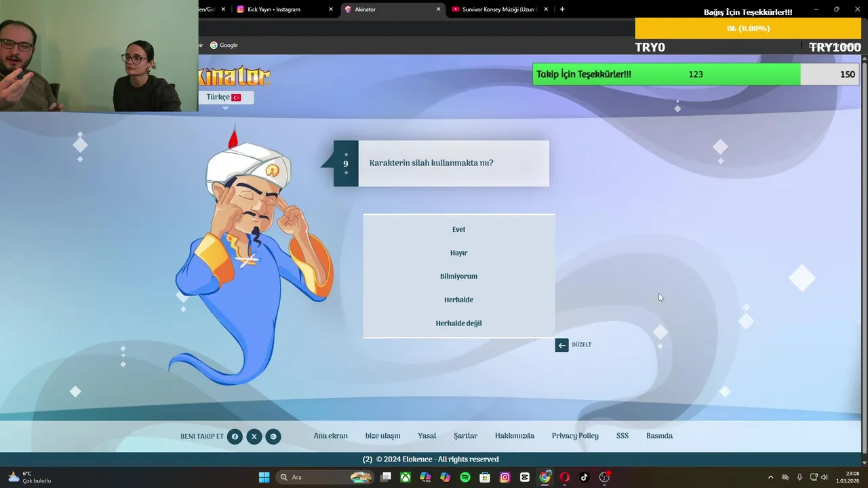Open the volume speaker tray icon
868x488 pixels.
pos(825,477)
